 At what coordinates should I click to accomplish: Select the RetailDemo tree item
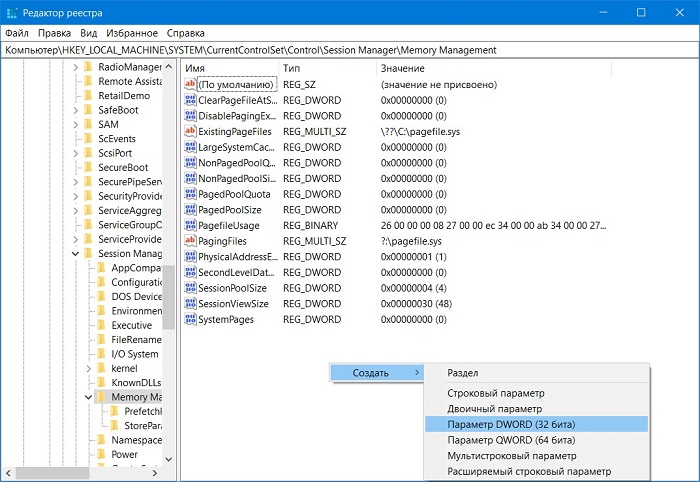pos(124,96)
